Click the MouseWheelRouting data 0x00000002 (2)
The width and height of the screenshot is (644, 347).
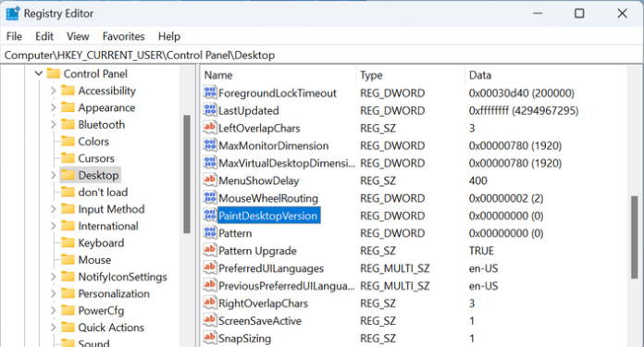click(x=506, y=198)
